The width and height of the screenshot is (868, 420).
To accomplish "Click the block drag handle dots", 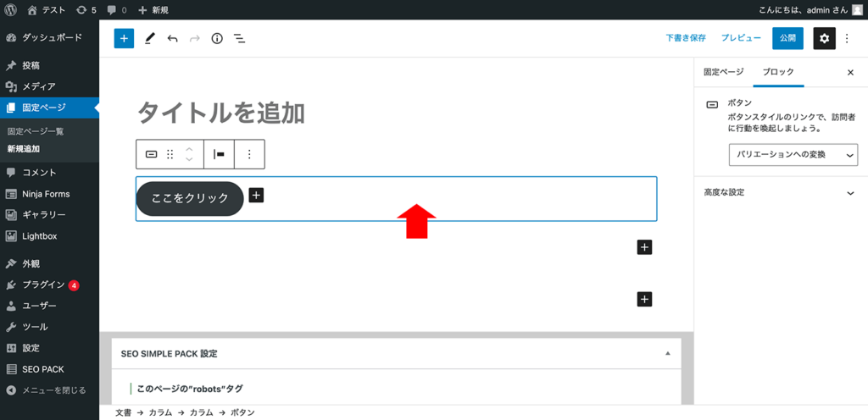I will [170, 154].
